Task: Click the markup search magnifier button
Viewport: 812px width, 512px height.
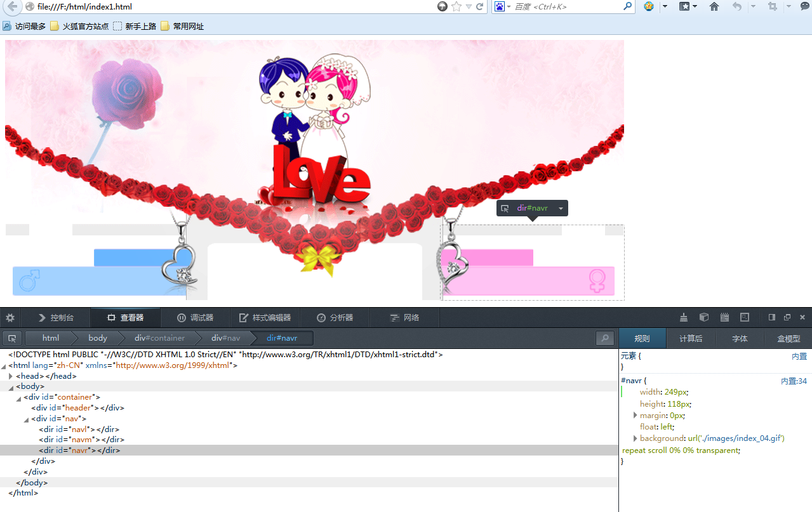Action: 605,338
